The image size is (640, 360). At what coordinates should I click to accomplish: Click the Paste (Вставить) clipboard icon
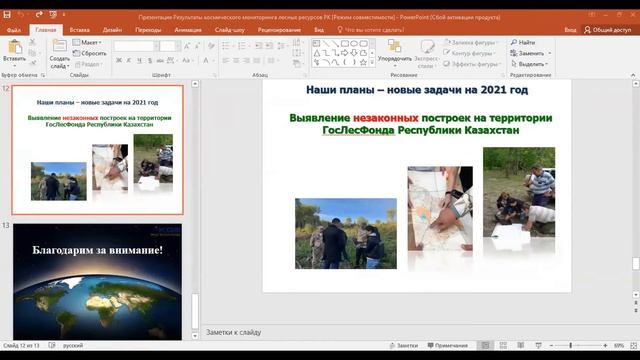15,47
